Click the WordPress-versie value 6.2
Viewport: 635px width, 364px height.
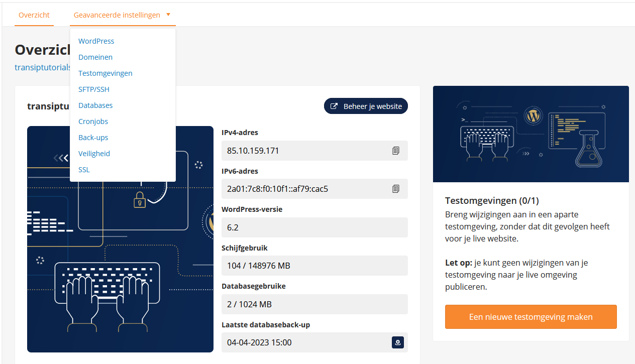[x=314, y=227]
